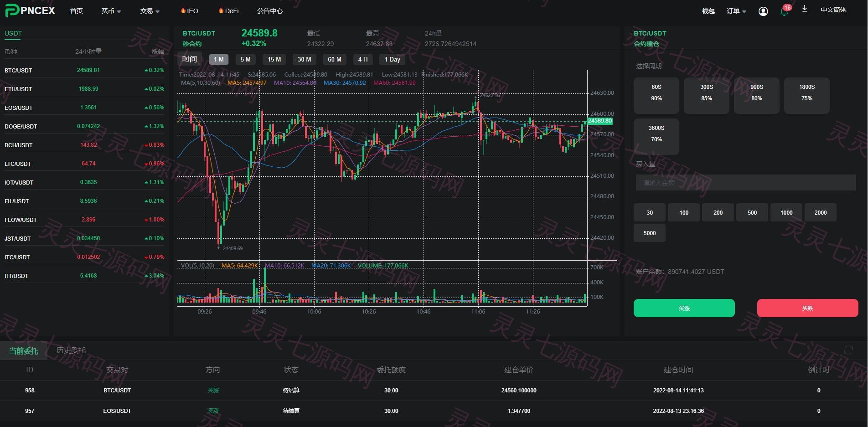Open 公告中心 announcements
The width and height of the screenshot is (868, 427).
pos(270,11)
